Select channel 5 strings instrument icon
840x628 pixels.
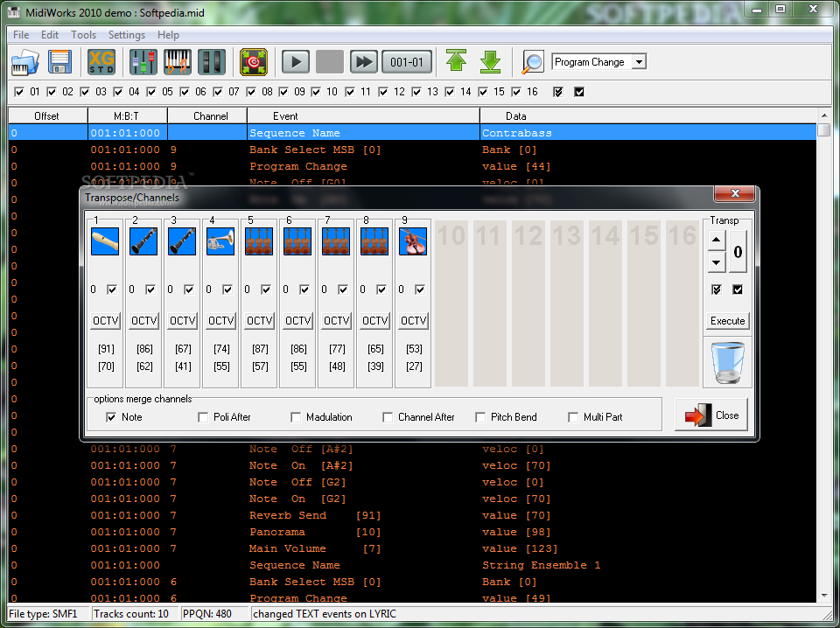coord(259,241)
